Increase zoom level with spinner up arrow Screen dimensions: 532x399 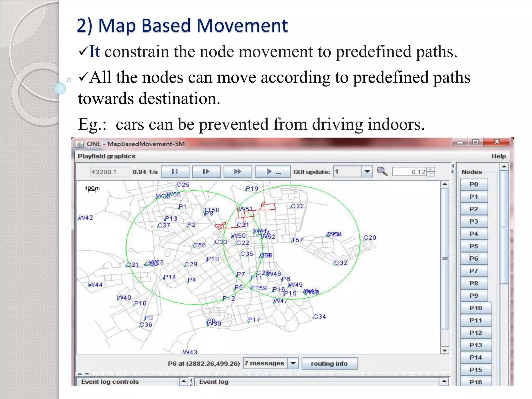coord(430,169)
